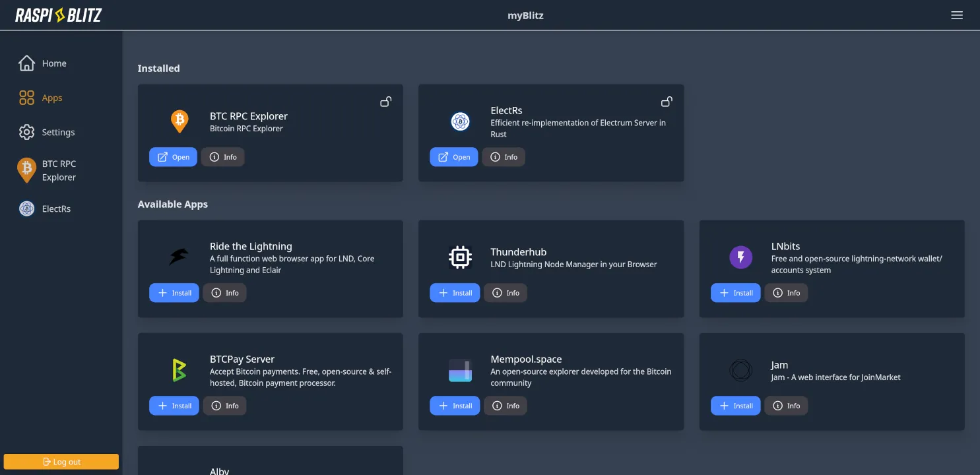Screen dimensions: 980x475
Task: Click the ElectRs atom logo in card
Action: pyautogui.click(x=460, y=121)
